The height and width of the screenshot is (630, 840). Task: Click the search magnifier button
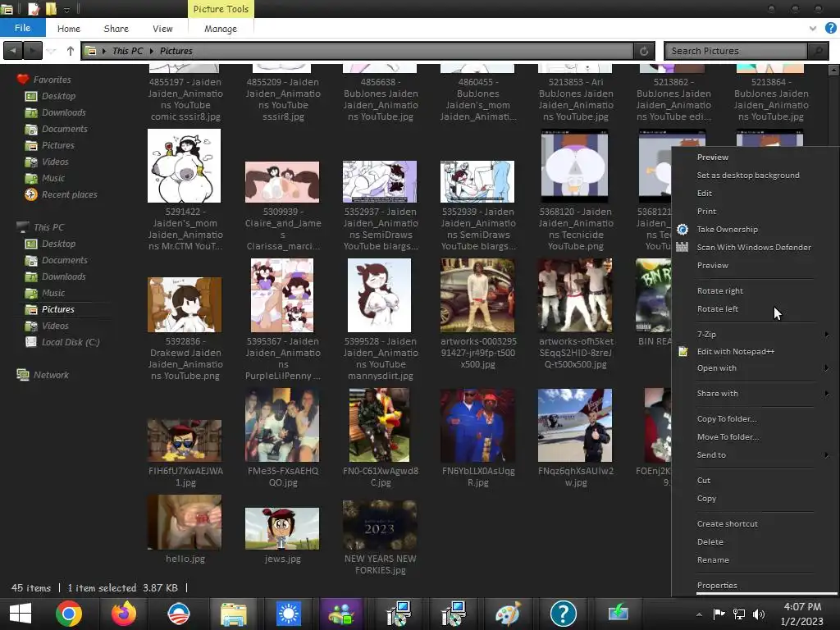[x=818, y=51]
